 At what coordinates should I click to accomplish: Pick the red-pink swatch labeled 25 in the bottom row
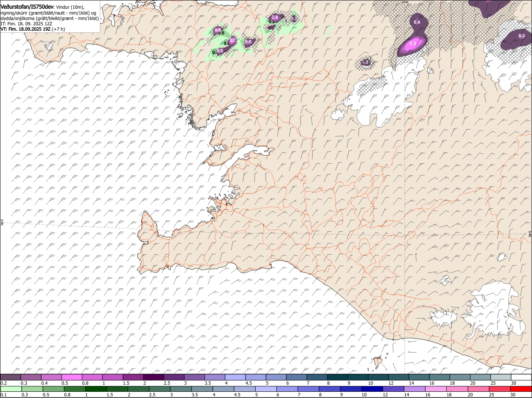point(500,389)
